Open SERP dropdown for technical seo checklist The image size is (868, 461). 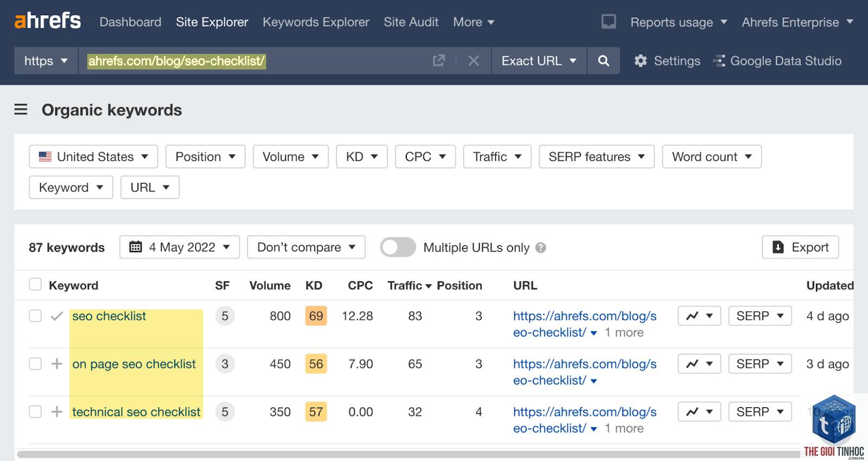[760, 412]
